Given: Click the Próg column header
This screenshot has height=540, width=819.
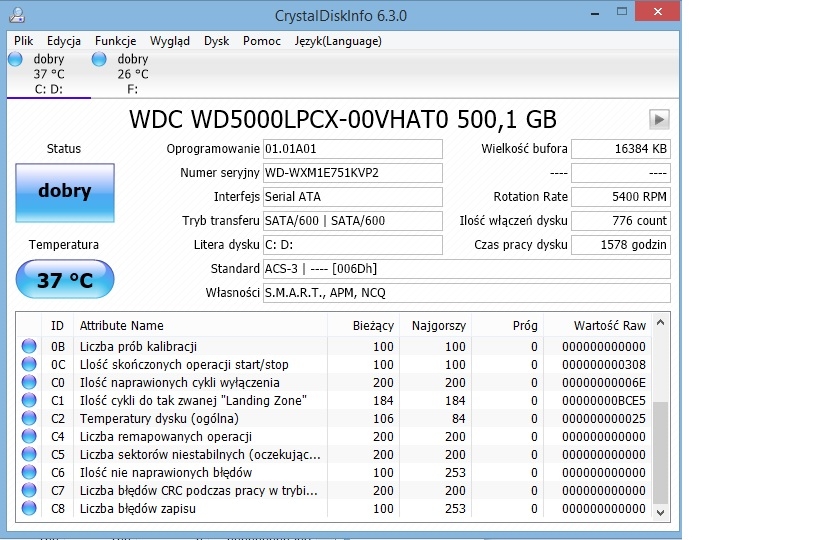Looking at the screenshot, I should pyautogui.click(x=508, y=325).
